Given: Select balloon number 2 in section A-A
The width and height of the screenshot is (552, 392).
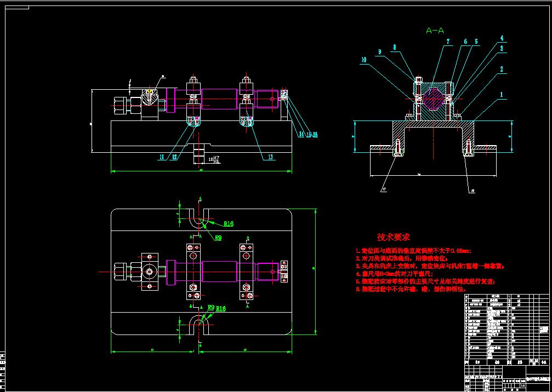Looking at the screenshot, I should [502, 70].
